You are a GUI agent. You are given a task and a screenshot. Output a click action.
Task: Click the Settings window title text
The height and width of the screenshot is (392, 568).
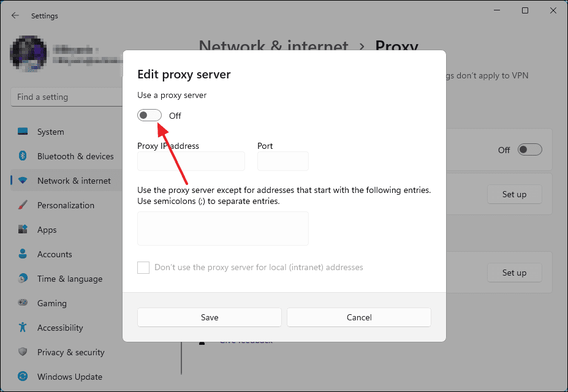tap(45, 16)
